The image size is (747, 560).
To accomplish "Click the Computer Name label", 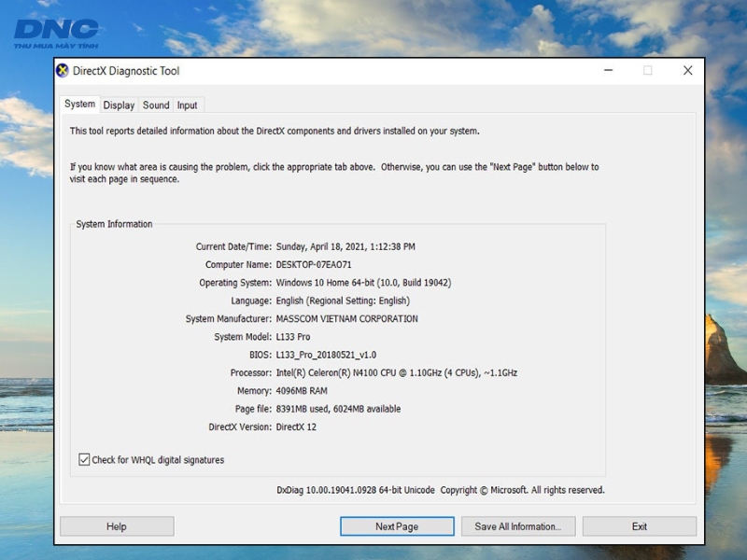I will pos(238,265).
